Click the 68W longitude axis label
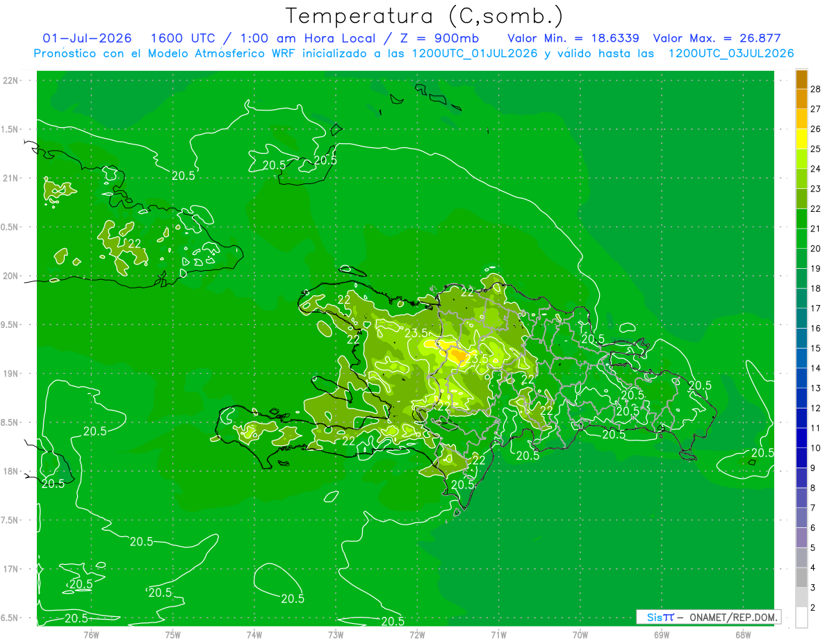Screen dimensions: 834x644 [743, 634]
